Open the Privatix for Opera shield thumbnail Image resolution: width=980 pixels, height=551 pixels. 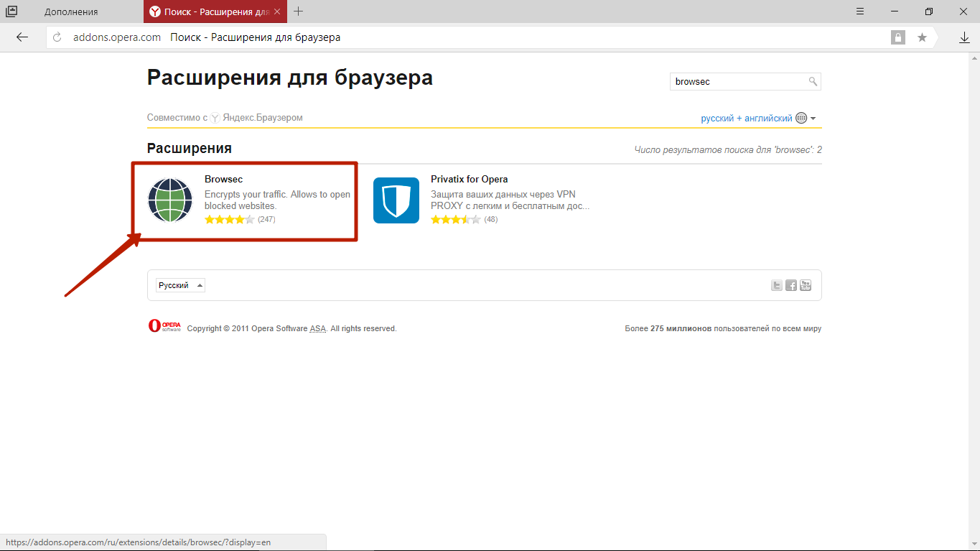pos(396,200)
